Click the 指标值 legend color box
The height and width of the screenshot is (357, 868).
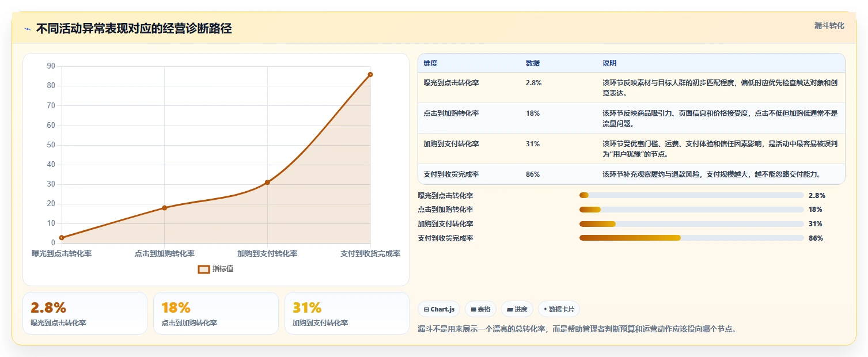coord(203,269)
